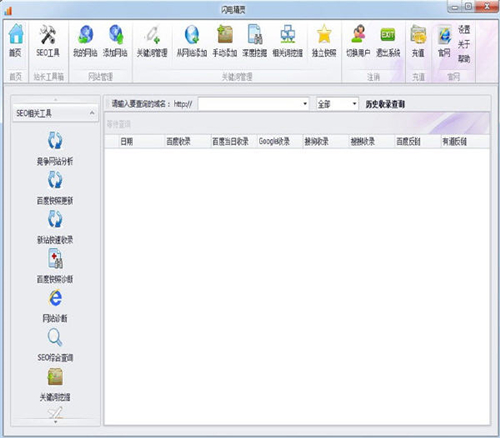Select the 独立快照 star icon
The height and width of the screenshot is (438, 500).
[324, 40]
